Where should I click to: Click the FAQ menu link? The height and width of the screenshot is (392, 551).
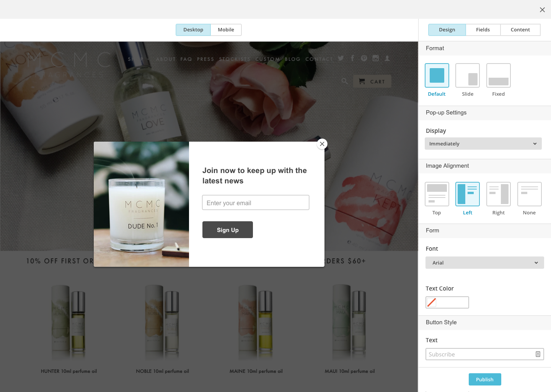point(186,59)
